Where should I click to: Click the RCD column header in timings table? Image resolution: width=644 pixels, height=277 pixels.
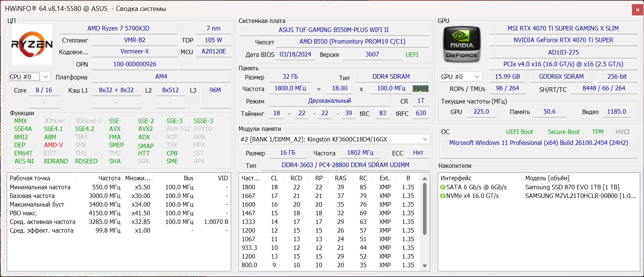click(296, 178)
